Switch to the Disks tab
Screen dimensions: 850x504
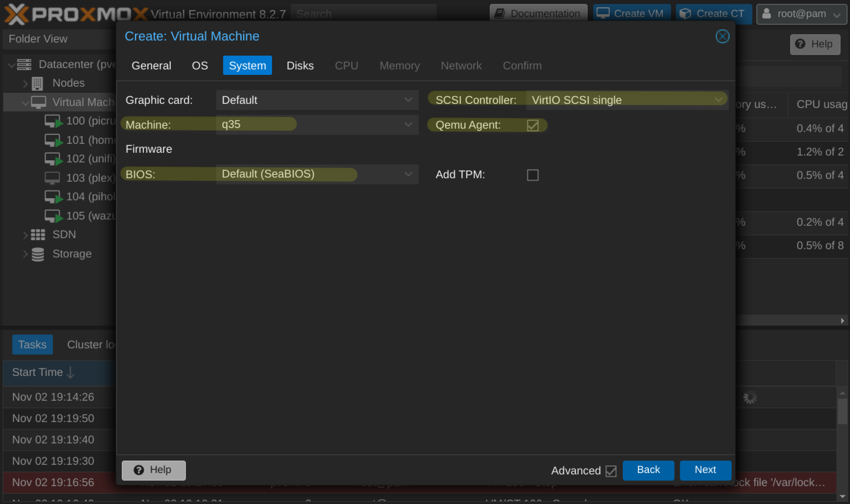pos(300,66)
